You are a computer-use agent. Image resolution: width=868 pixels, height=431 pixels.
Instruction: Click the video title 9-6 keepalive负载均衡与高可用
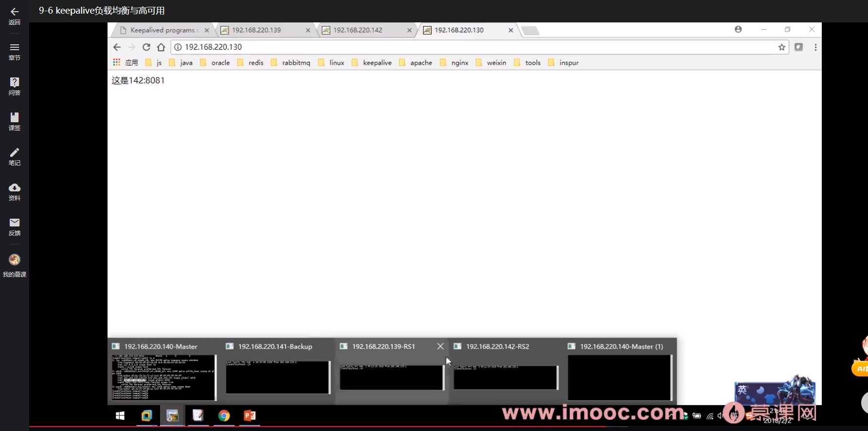[102, 11]
